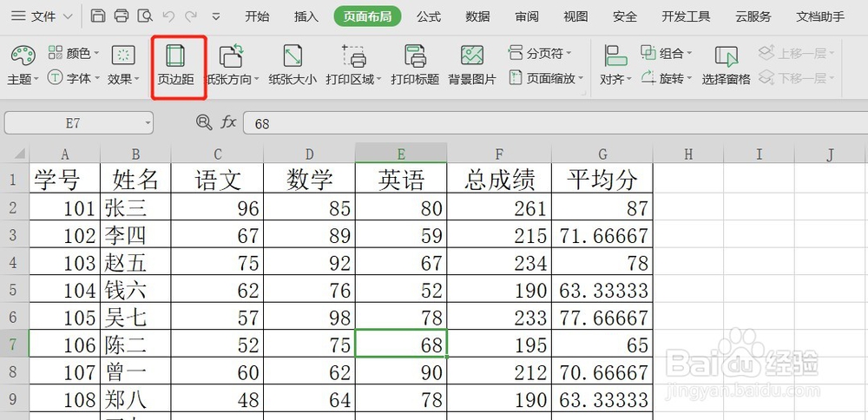Click cell containing 学号
Viewport: 868px width, 420px height.
tap(65, 180)
